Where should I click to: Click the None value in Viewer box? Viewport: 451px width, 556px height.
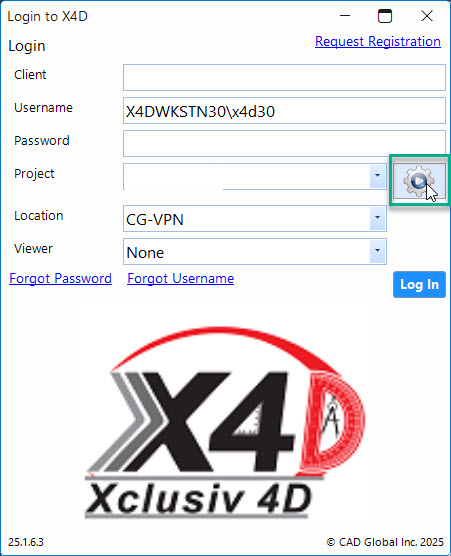[x=145, y=253]
